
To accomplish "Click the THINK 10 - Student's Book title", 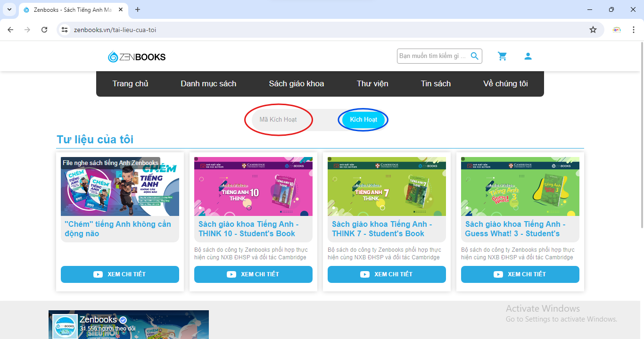I will tap(249, 229).
